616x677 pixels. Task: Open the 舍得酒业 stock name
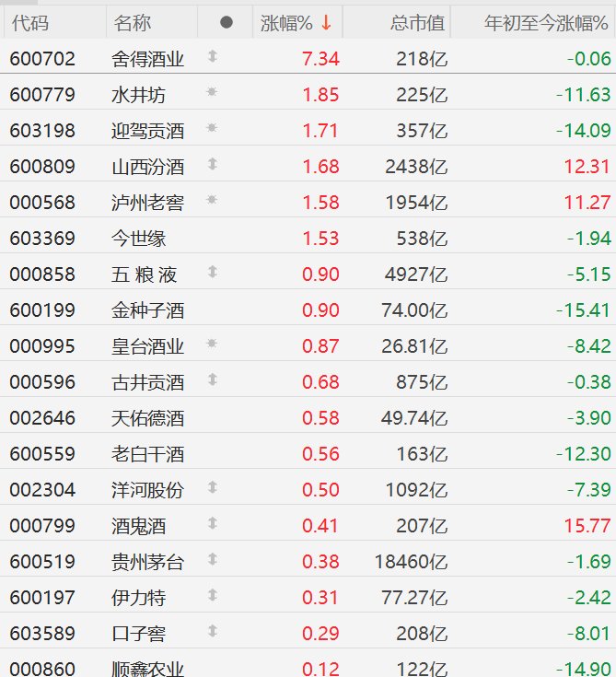(x=147, y=59)
